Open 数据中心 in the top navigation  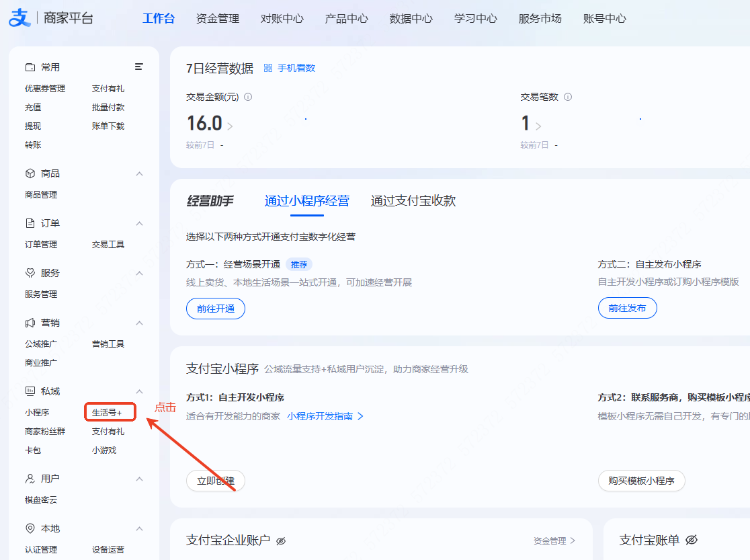[x=411, y=19]
